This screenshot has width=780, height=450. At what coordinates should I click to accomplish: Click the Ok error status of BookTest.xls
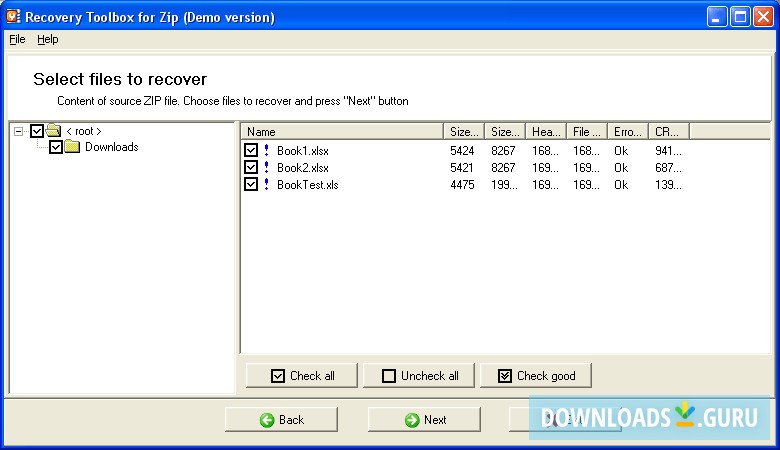click(621, 184)
